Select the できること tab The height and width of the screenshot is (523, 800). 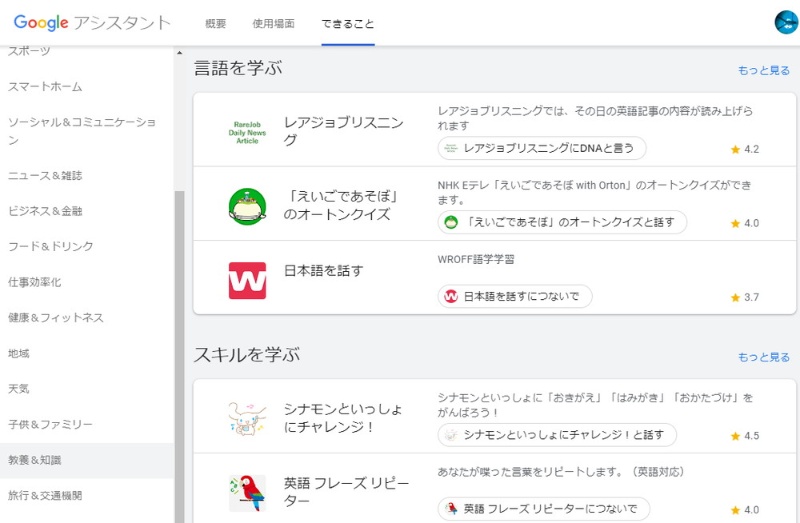pyautogui.click(x=348, y=23)
